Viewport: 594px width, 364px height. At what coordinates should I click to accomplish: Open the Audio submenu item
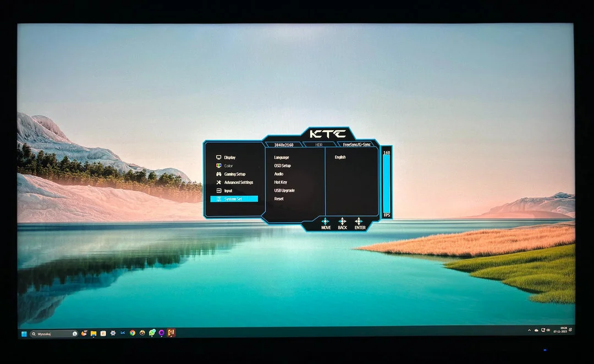click(279, 174)
